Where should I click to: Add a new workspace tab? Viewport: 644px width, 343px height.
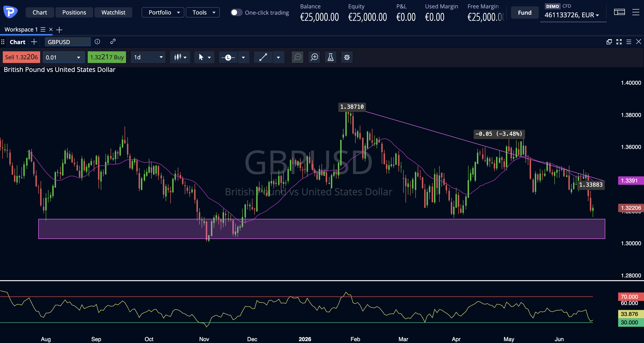click(59, 30)
